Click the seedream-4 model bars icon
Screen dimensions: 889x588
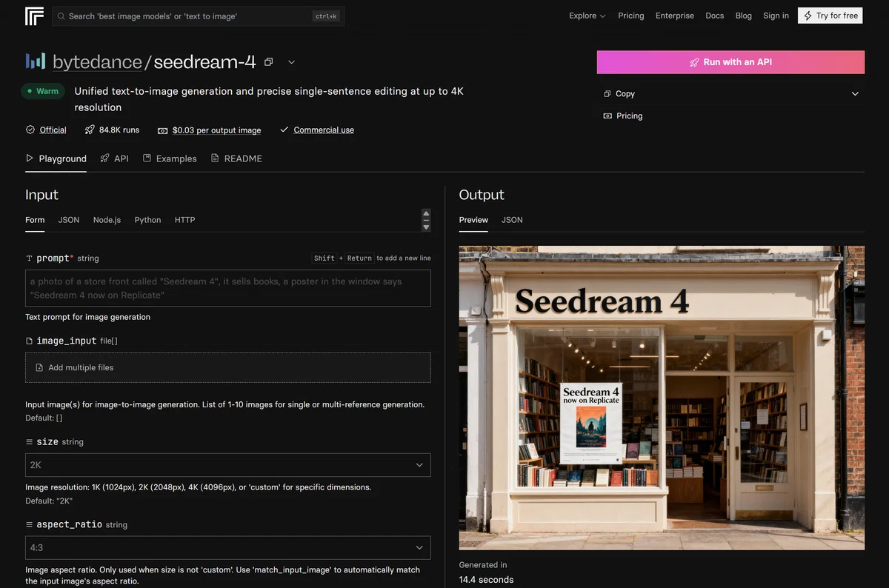[x=36, y=61]
